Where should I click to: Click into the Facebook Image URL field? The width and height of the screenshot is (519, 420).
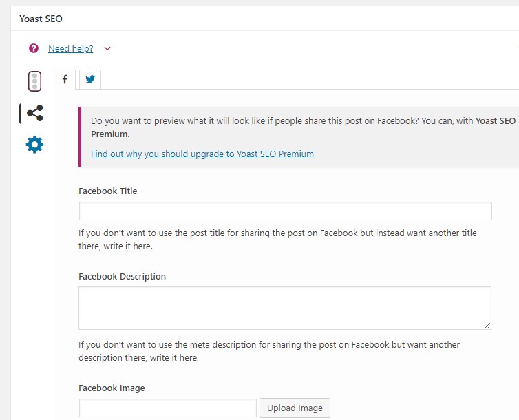(168, 408)
